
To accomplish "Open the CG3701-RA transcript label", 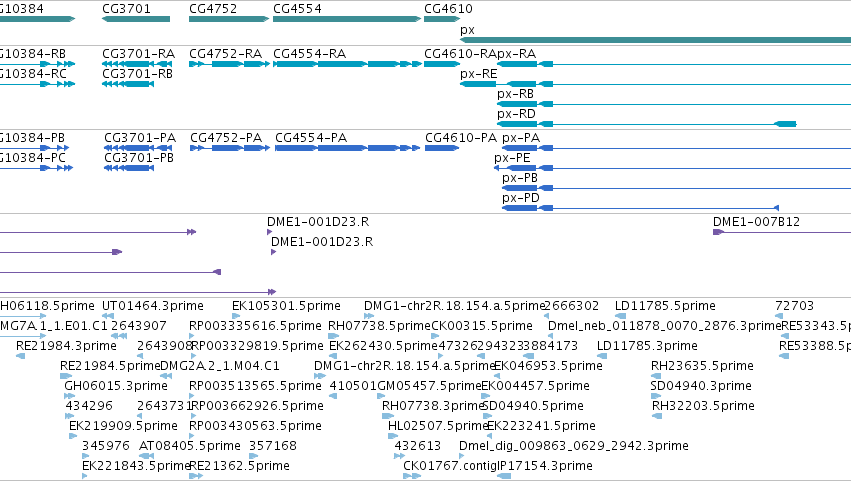I will pos(138,54).
